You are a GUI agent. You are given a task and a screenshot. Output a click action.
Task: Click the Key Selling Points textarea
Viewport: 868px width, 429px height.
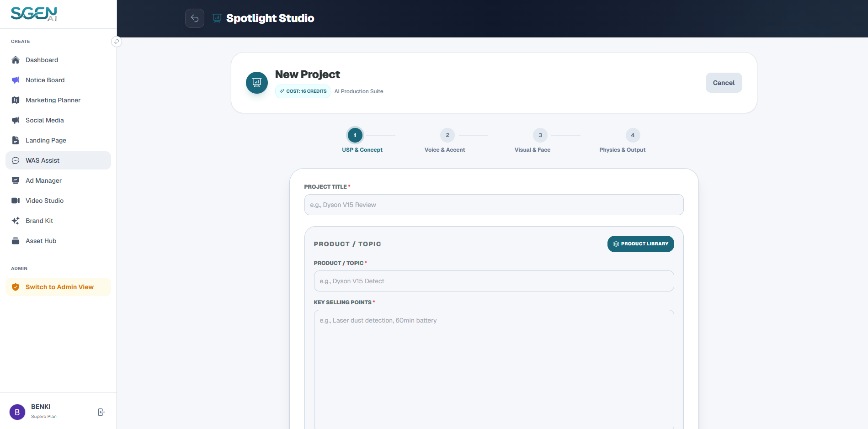click(494, 369)
